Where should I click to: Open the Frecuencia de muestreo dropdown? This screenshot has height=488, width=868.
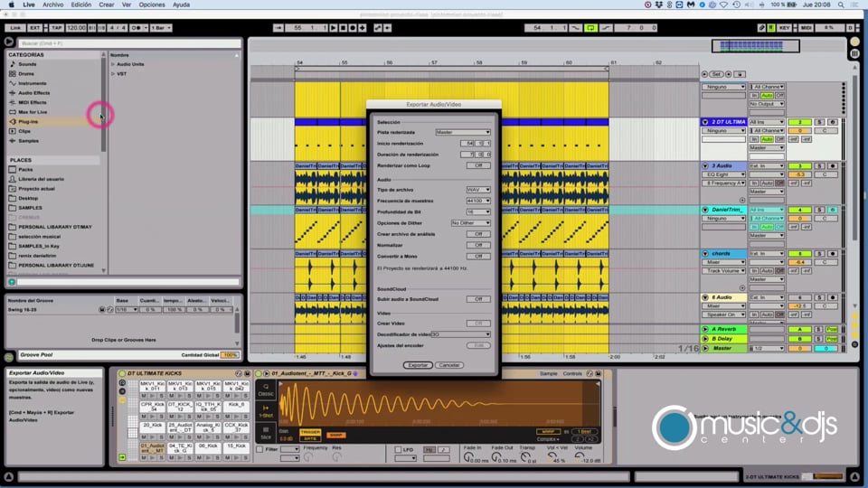coord(478,201)
